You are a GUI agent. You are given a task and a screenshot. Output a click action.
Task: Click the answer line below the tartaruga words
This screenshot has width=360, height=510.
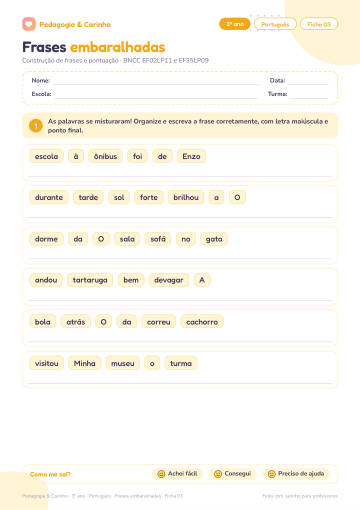[180, 300]
